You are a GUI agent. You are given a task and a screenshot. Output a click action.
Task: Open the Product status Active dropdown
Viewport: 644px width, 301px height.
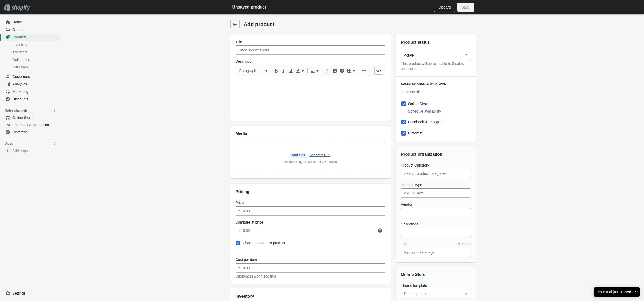tap(435, 55)
